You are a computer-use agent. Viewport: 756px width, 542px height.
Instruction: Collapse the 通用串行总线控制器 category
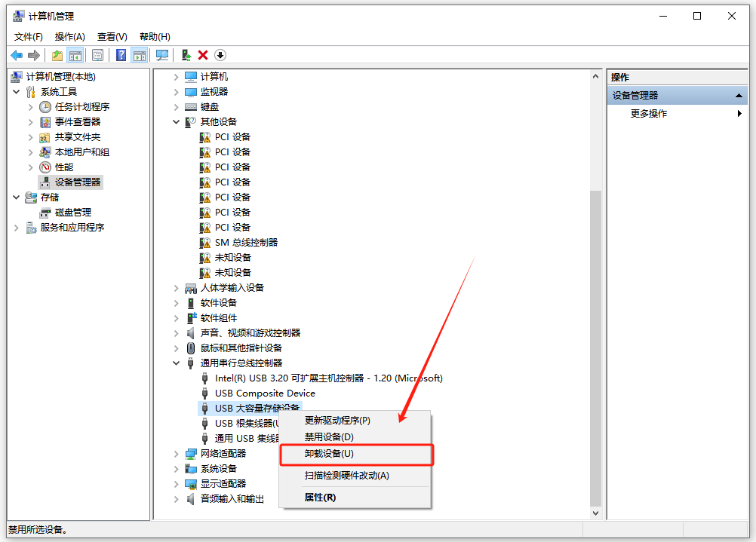pos(177,363)
